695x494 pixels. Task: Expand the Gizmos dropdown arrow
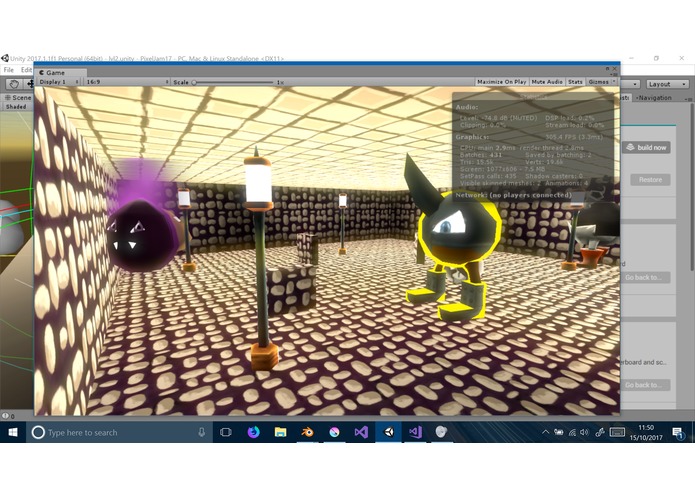614,82
